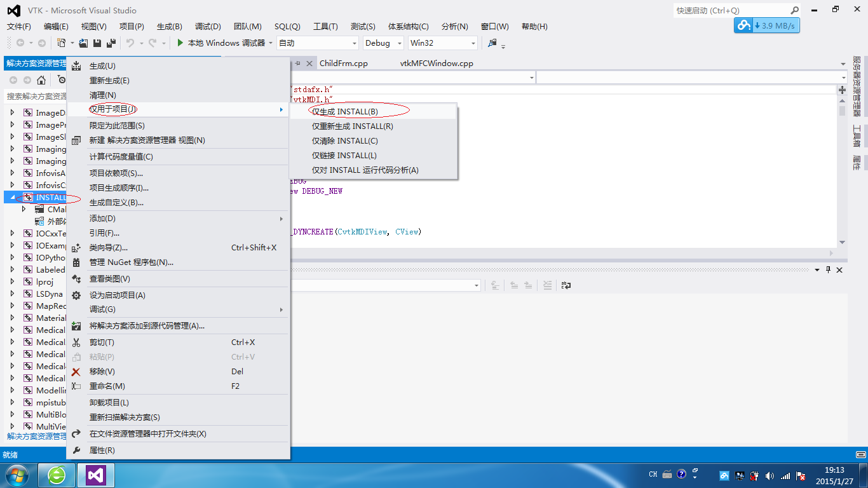Select 仅清除 INSTALL(C) in the submenu
Screen dimensions: 868x488
[x=374, y=141]
